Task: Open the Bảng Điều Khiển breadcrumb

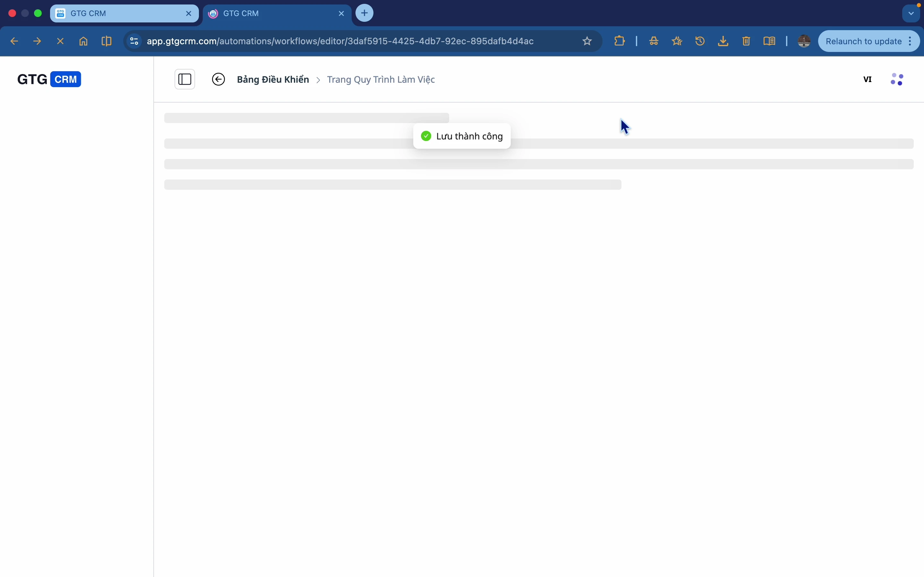Action: click(x=273, y=79)
